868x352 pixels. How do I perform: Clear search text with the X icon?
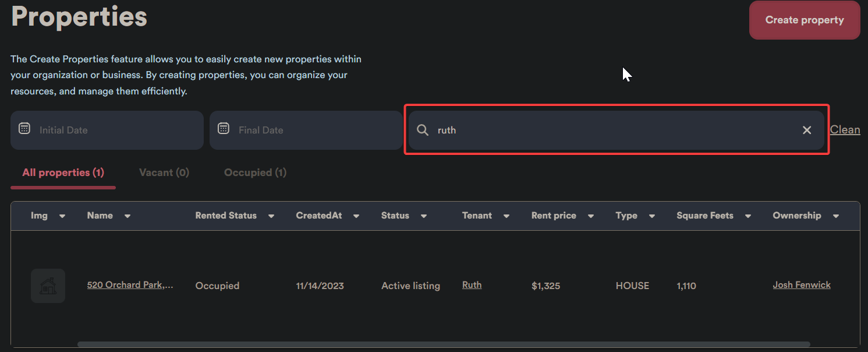click(807, 130)
